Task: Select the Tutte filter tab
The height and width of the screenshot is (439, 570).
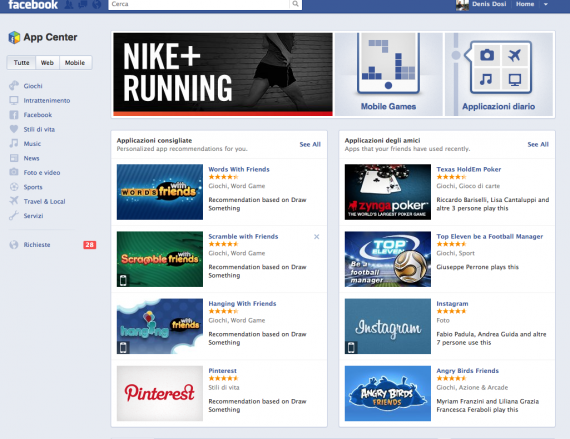Action: point(21,63)
